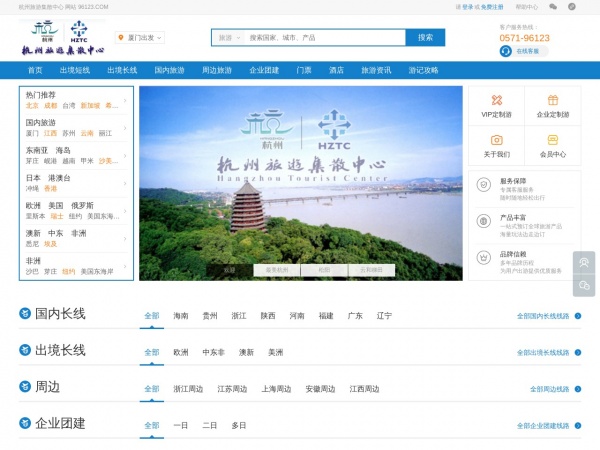Expand the 国内旅游 sidebar category arrow
This screenshot has height=450, width=600.
[125, 128]
